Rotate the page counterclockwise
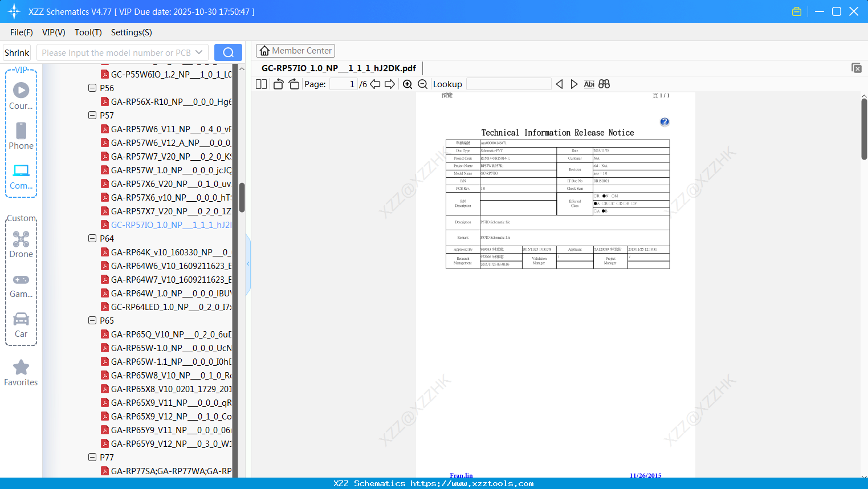This screenshot has height=489, width=868. tap(278, 84)
